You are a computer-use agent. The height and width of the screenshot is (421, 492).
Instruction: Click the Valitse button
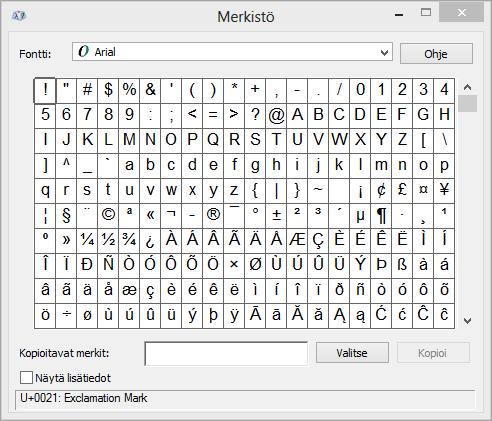click(x=352, y=353)
